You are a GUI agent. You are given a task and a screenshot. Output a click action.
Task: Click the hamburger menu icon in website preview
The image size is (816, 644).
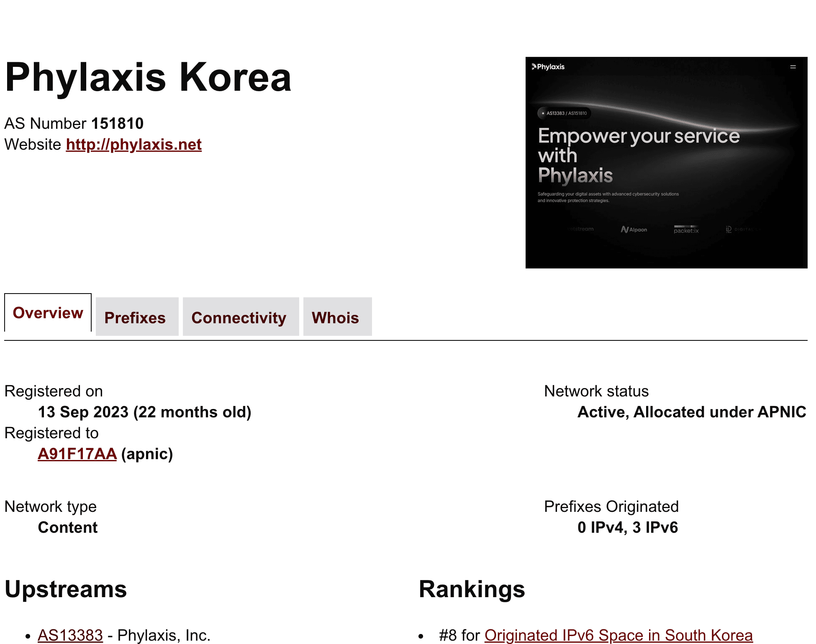(793, 67)
